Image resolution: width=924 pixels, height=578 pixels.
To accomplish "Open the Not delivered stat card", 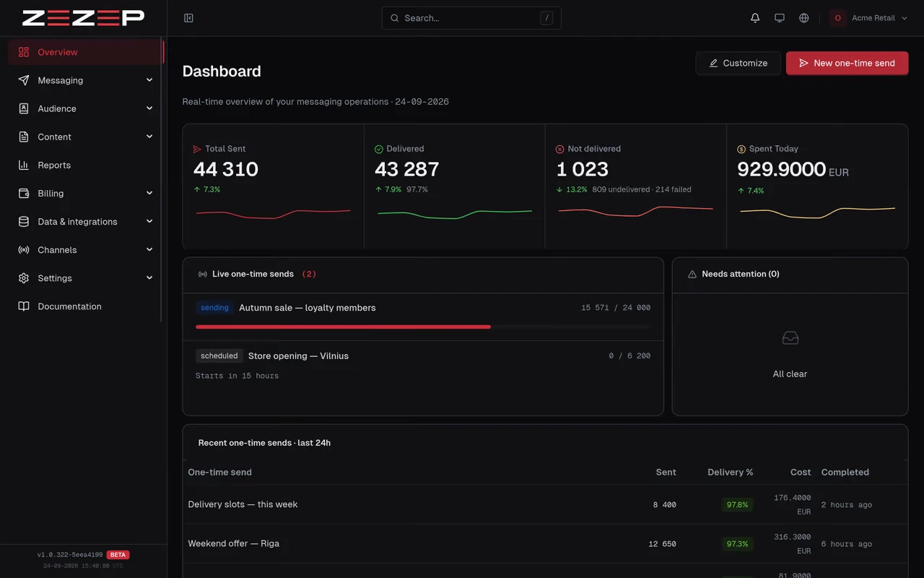I will pos(636,186).
